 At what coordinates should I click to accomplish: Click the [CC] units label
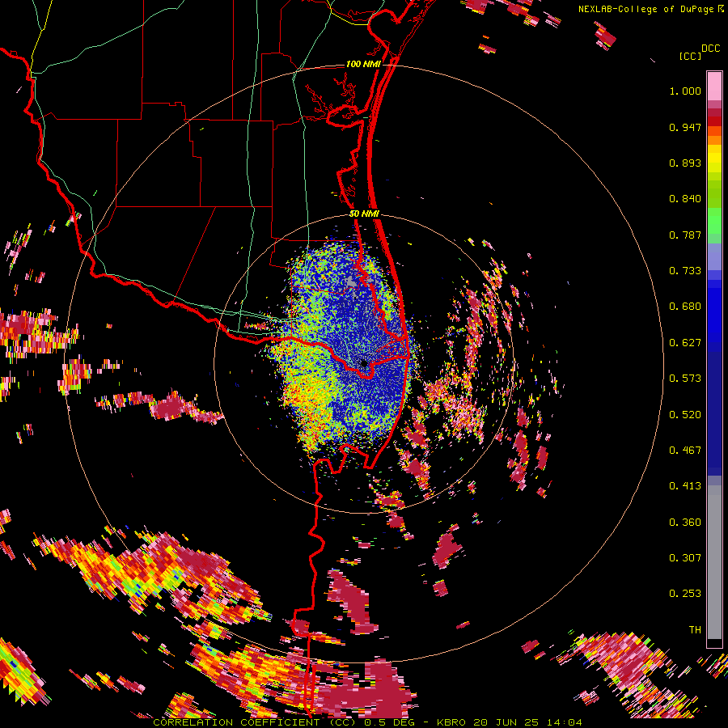coord(689,56)
